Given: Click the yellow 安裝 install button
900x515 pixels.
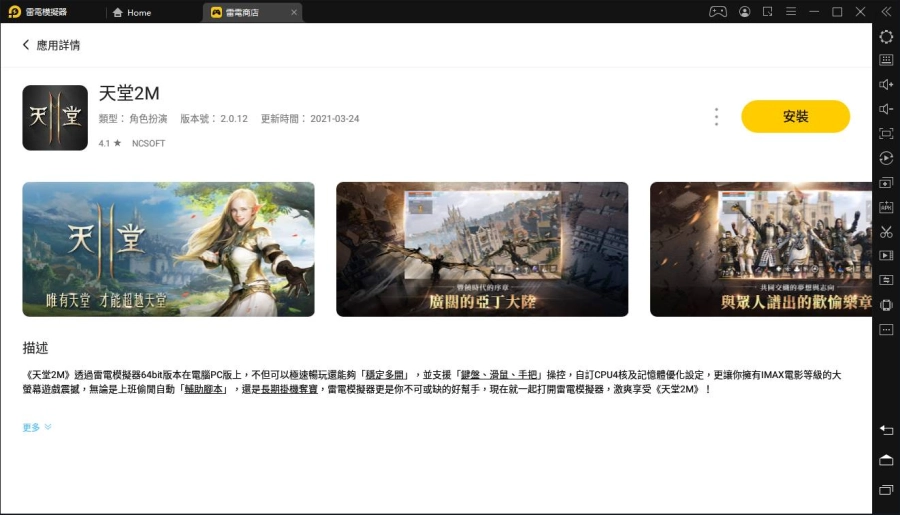Looking at the screenshot, I should click(796, 117).
